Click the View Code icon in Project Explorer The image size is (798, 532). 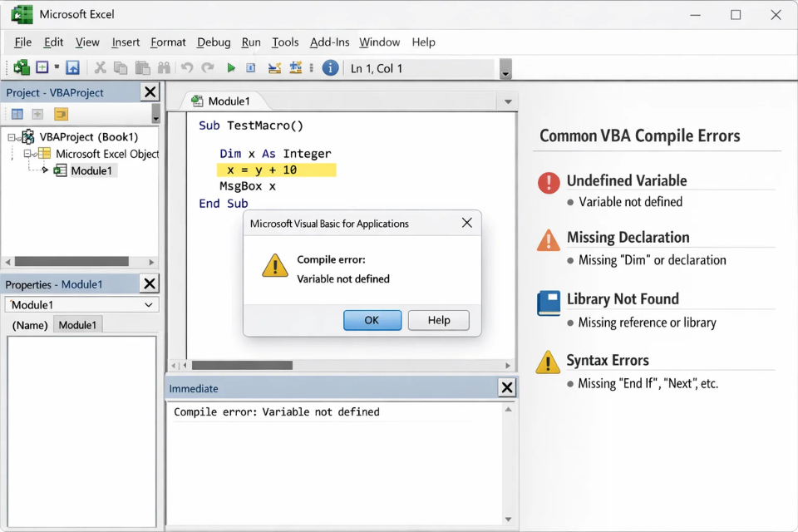[x=17, y=113]
